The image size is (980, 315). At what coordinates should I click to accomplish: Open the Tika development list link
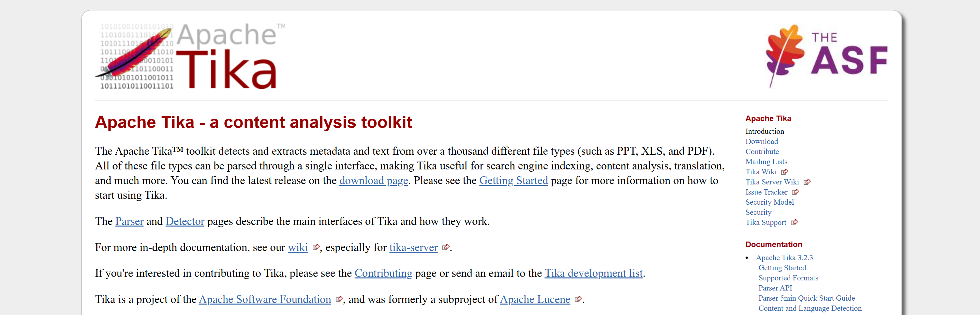pos(593,273)
